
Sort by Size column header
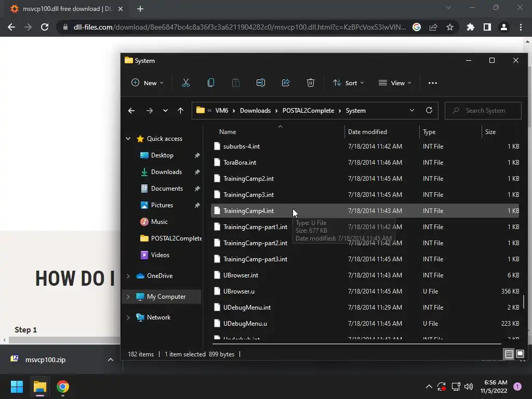click(x=490, y=131)
